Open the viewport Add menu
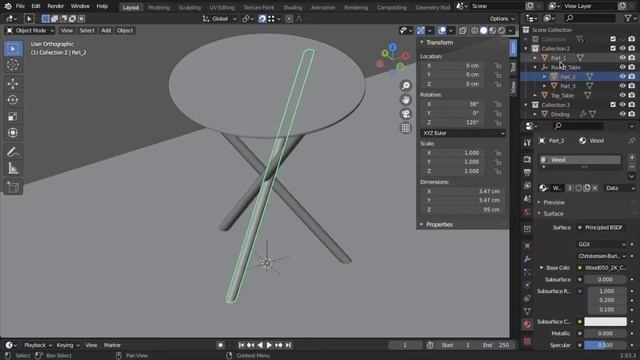The image size is (640, 360). click(106, 31)
